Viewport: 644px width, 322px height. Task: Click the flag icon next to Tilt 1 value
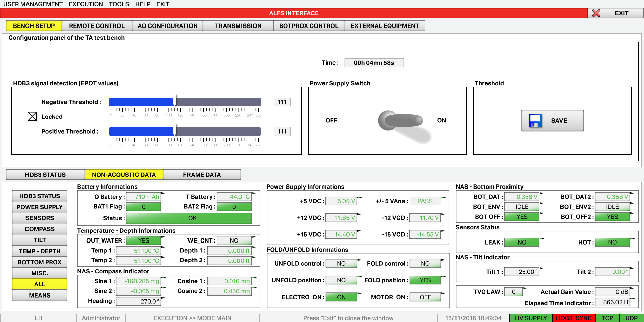pos(542,268)
